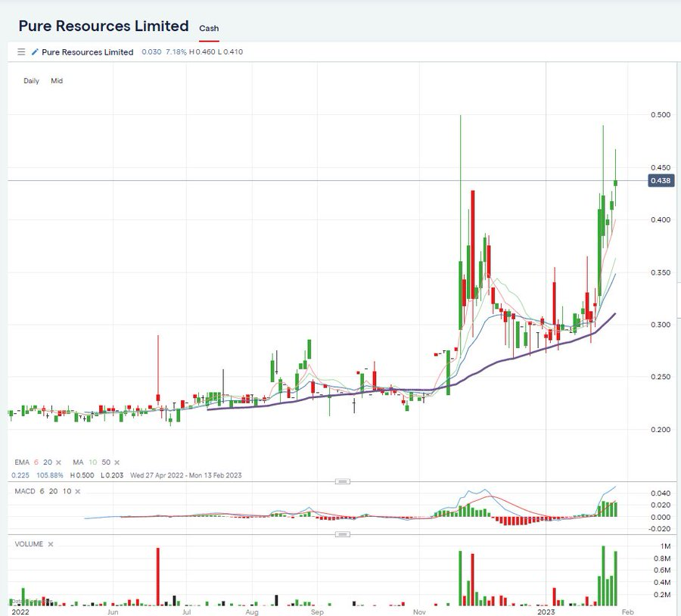The image size is (681, 616).
Task: Open the hamburger menu beside chart title
Action: (21, 52)
